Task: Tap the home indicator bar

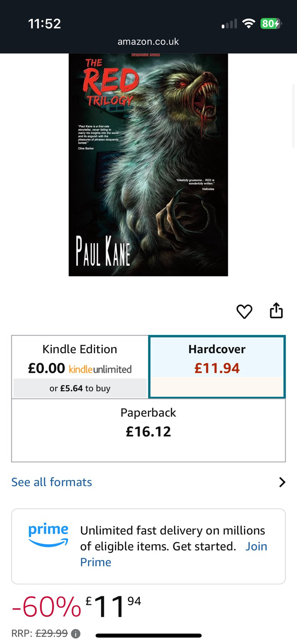Action: tap(148, 636)
